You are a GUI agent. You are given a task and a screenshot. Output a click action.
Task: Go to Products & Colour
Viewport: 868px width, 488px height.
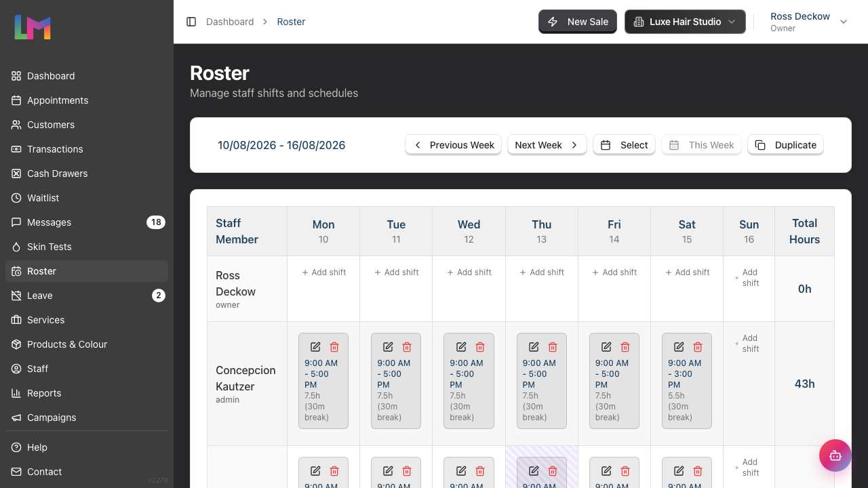(87, 344)
